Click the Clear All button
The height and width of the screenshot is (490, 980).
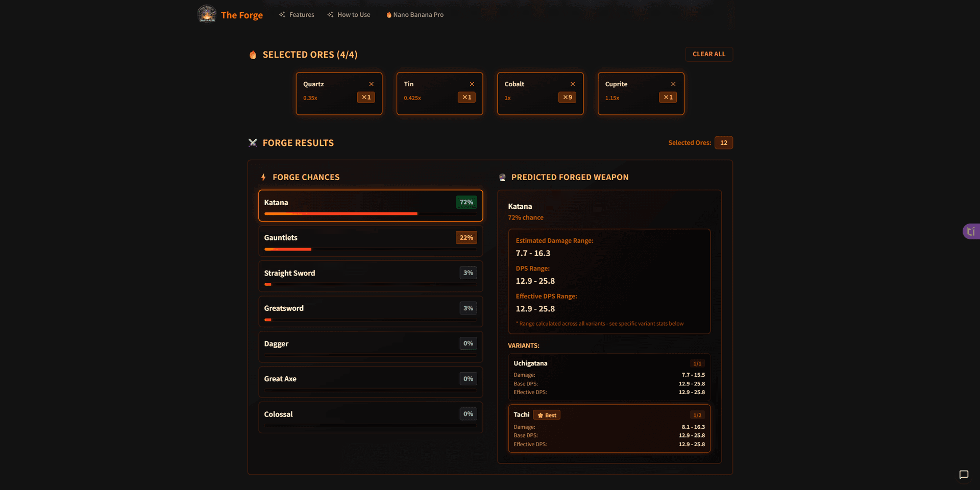pyautogui.click(x=709, y=54)
